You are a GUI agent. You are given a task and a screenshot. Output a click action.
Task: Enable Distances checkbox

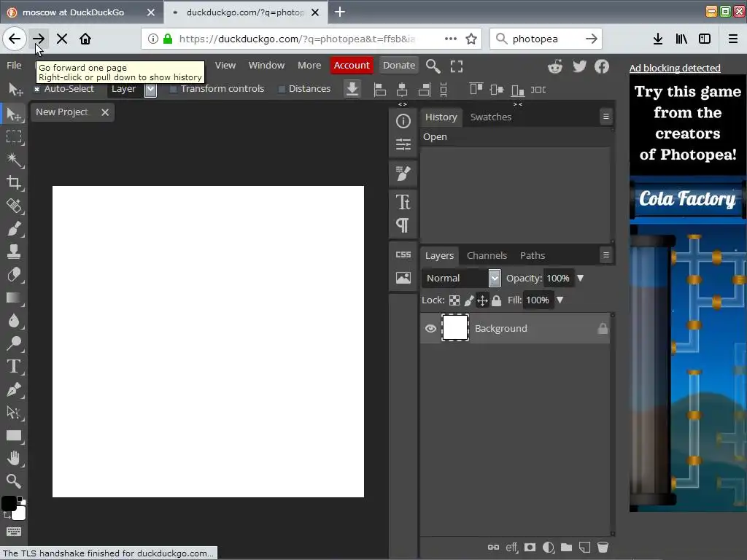[x=282, y=89]
